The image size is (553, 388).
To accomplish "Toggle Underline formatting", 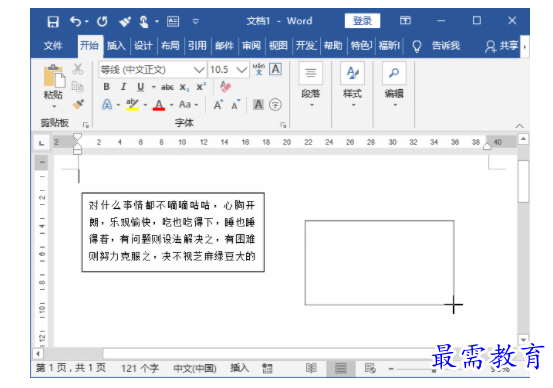I will tap(140, 87).
